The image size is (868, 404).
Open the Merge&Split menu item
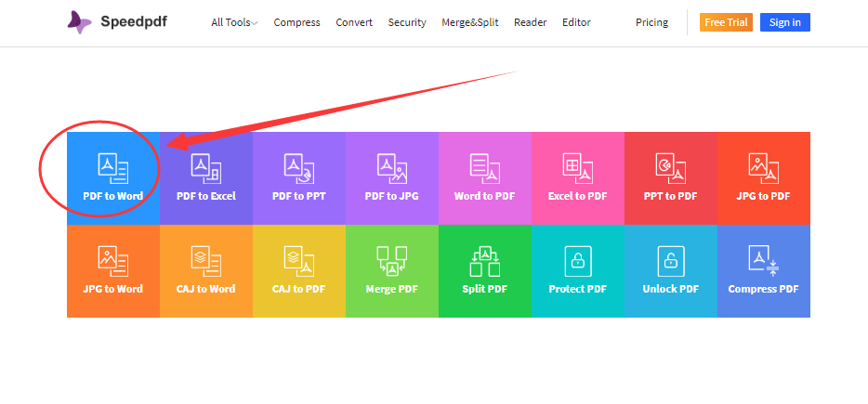(x=470, y=22)
